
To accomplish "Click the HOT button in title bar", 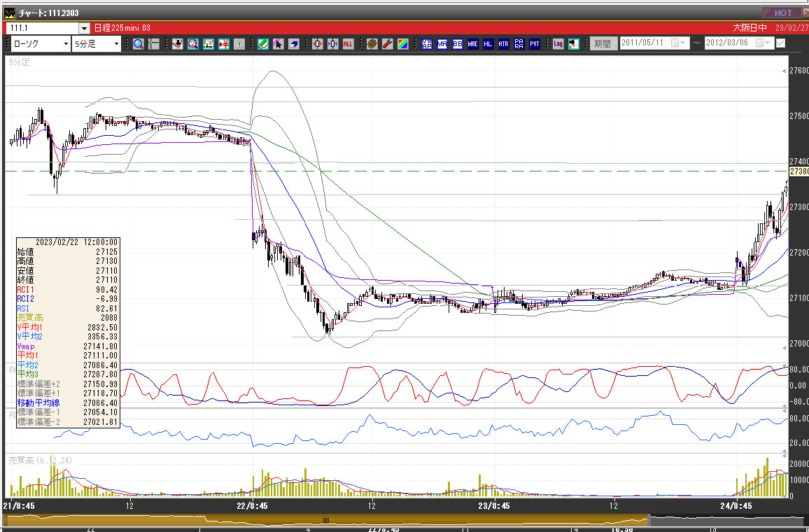I will click(x=782, y=13).
